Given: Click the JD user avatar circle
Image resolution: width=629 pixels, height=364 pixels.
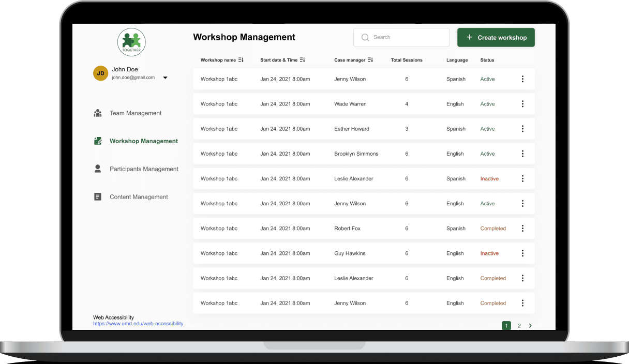Looking at the screenshot, I should tap(100, 73).
